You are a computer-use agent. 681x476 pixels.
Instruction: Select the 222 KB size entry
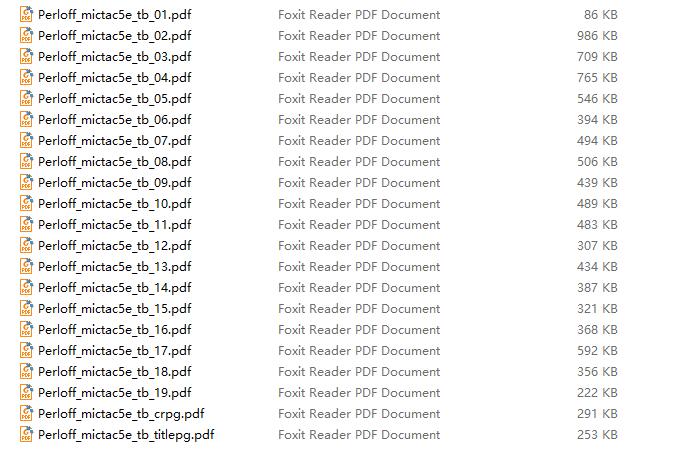tap(597, 393)
